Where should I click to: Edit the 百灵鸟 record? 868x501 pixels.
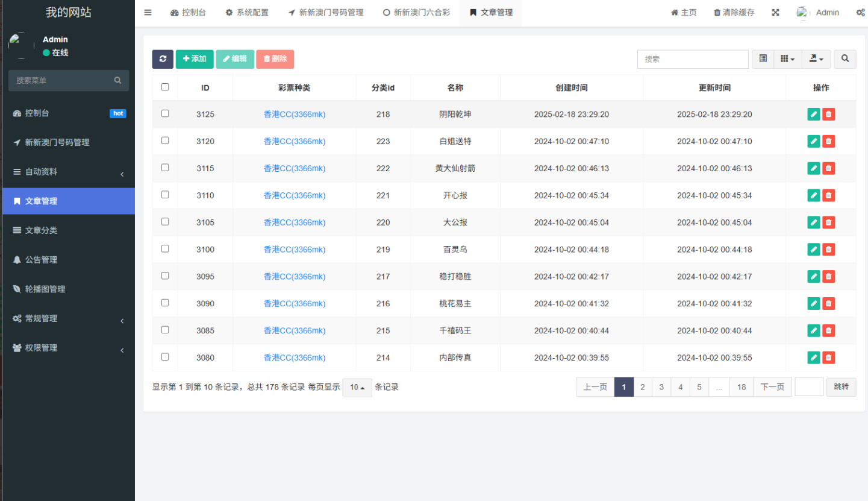point(814,250)
